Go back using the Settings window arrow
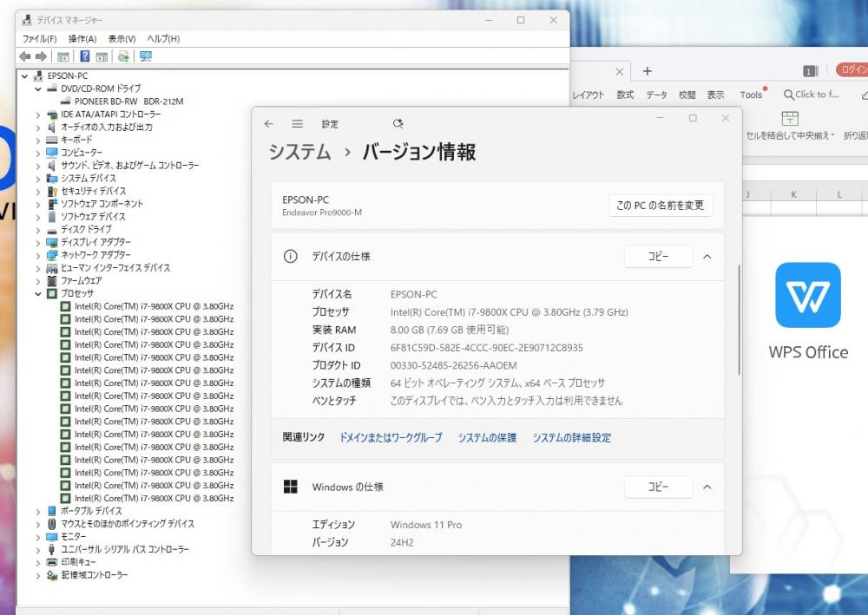The width and height of the screenshot is (868, 615). pyautogui.click(x=269, y=124)
